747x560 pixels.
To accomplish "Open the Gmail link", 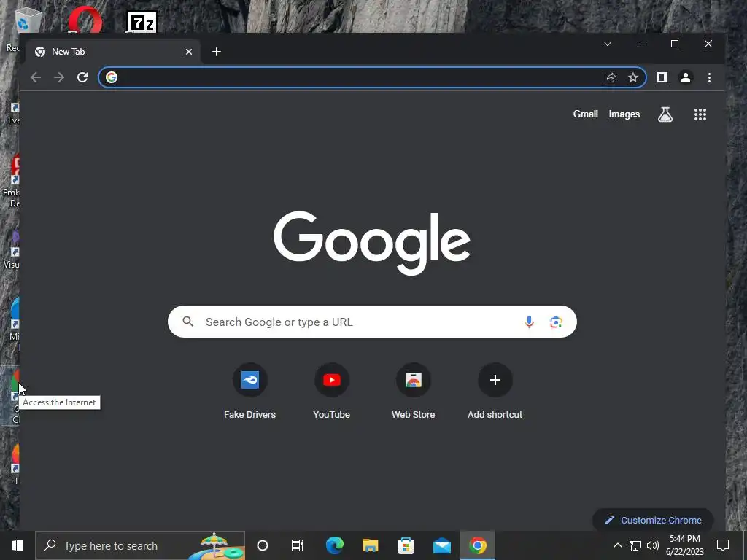I will [x=586, y=114].
